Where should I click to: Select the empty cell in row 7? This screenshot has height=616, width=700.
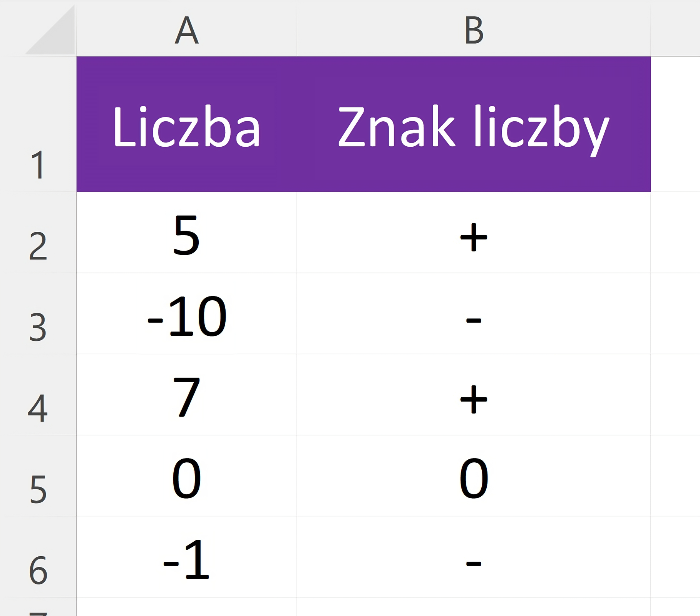point(186,608)
